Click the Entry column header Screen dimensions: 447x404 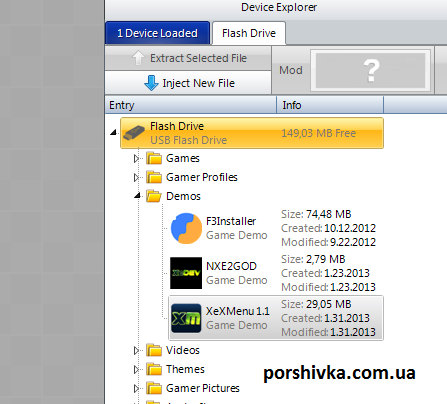pos(191,105)
